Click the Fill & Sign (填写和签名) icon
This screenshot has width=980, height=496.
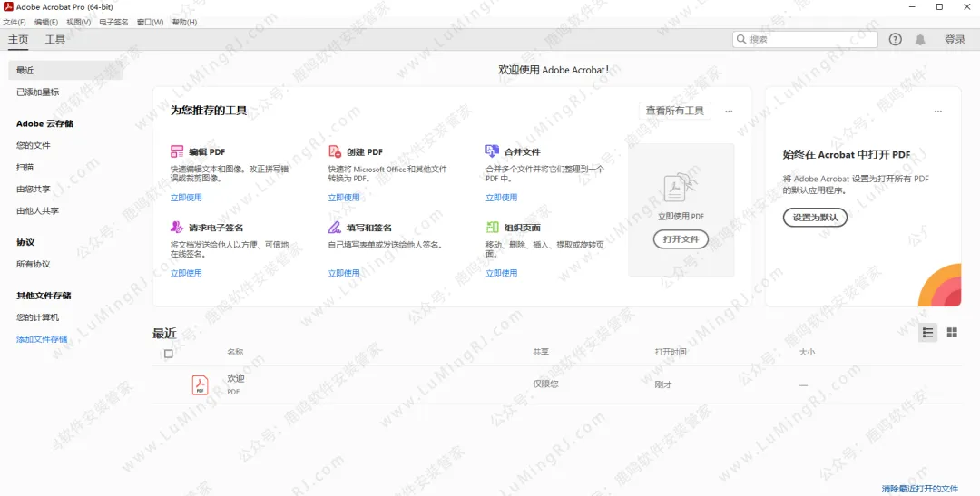[335, 228]
